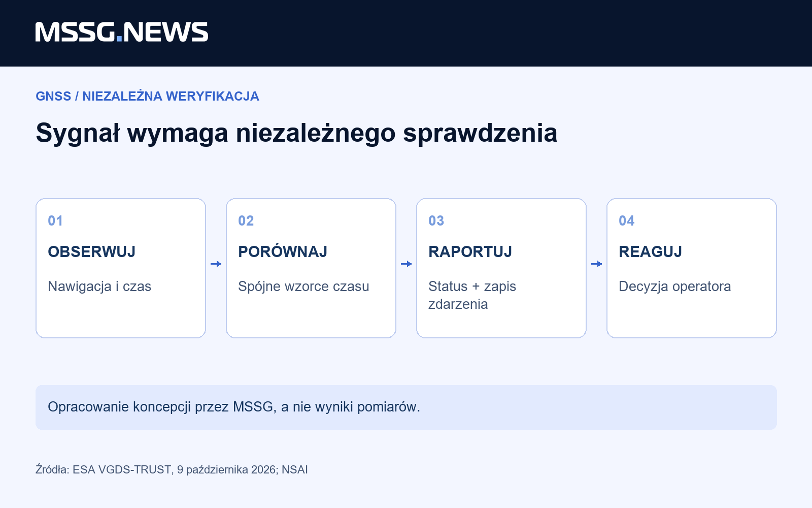This screenshot has width=812, height=508.
Task: Click the sources line mentioning ESA VGDS-TRUST
Action: [x=172, y=469]
